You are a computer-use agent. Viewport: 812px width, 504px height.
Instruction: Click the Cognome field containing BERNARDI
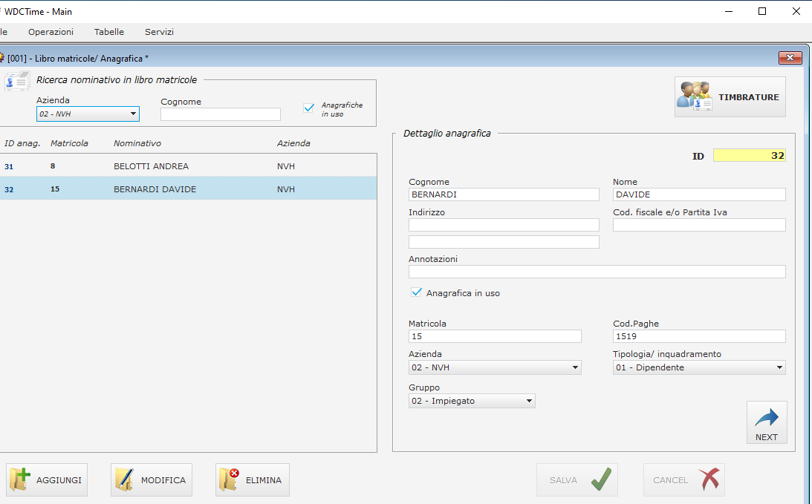click(x=504, y=194)
